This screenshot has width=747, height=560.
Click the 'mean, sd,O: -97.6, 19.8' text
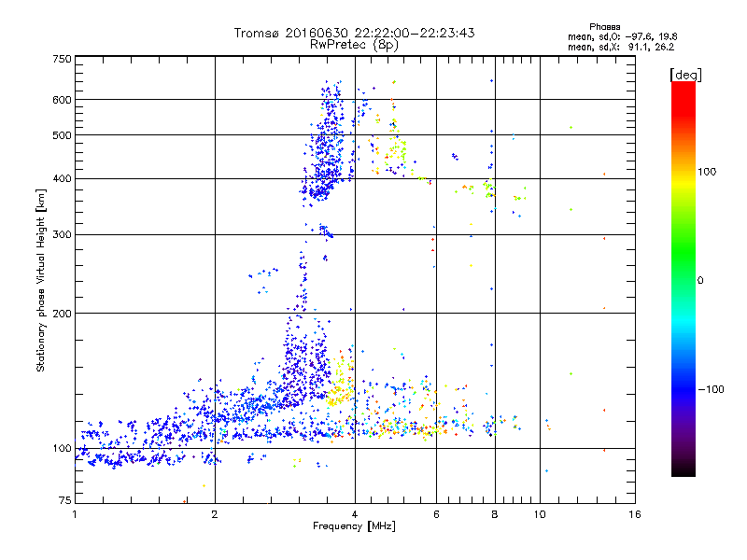[x=622, y=36]
